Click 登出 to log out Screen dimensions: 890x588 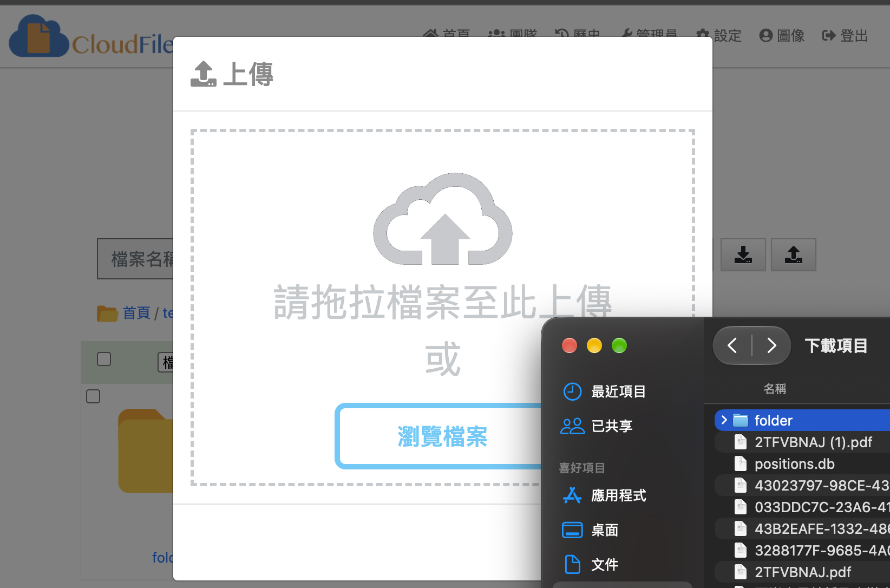(845, 36)
